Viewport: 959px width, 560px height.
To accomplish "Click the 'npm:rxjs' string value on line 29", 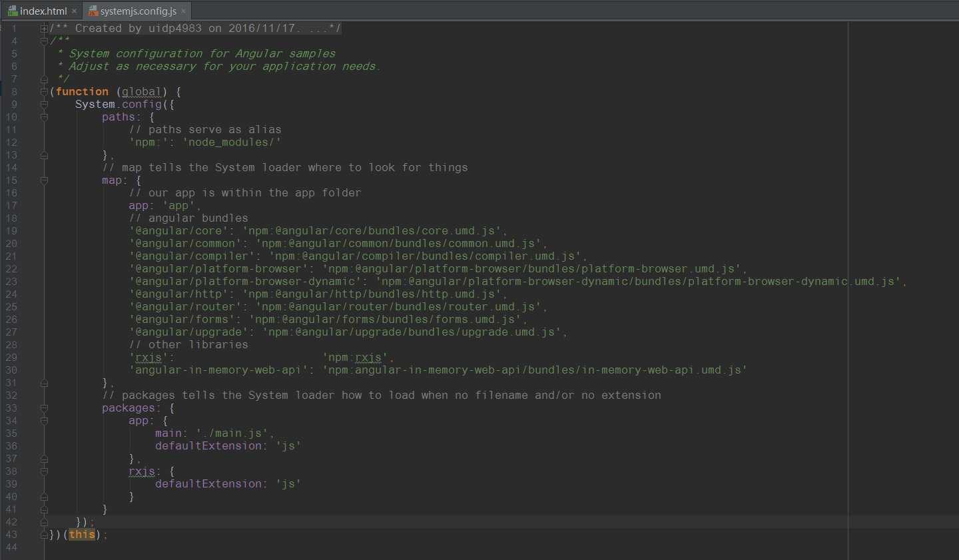I will point(355,358).
